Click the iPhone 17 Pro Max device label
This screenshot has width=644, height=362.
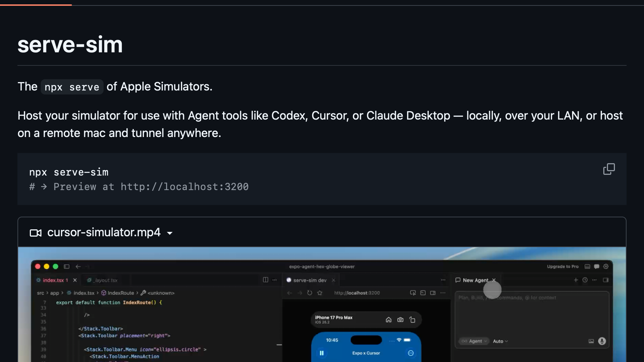(x=334, y=318)
